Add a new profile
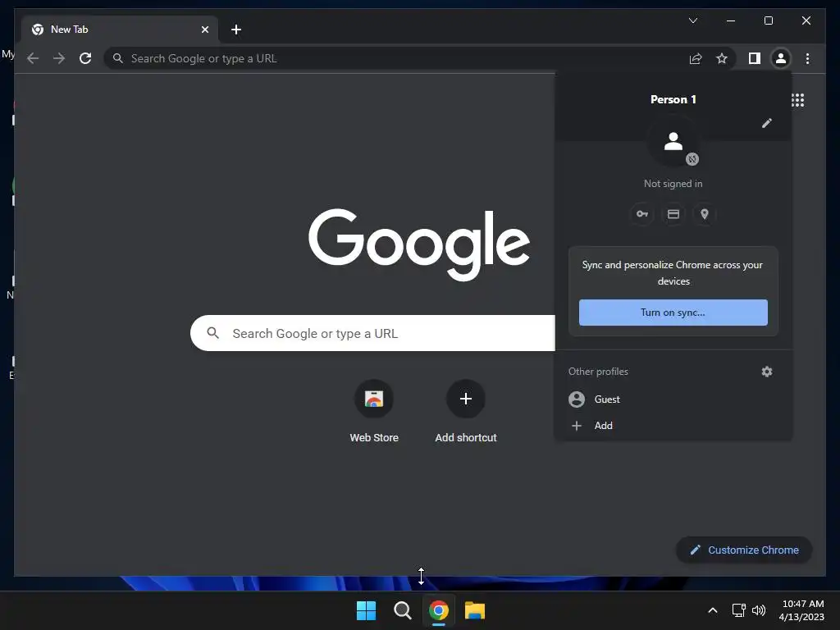The image size is (840, 630). click(673, 426)
